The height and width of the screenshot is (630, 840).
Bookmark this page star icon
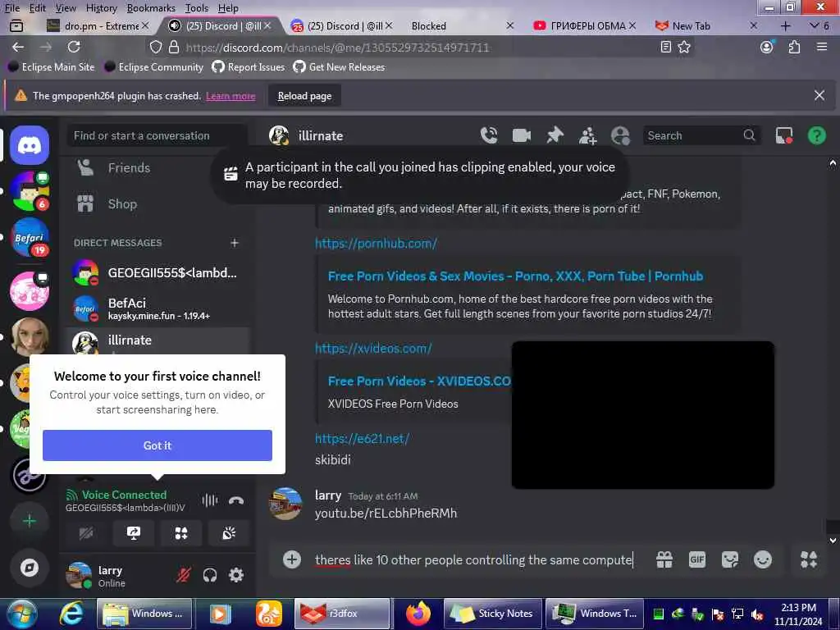tap(684, 47)
